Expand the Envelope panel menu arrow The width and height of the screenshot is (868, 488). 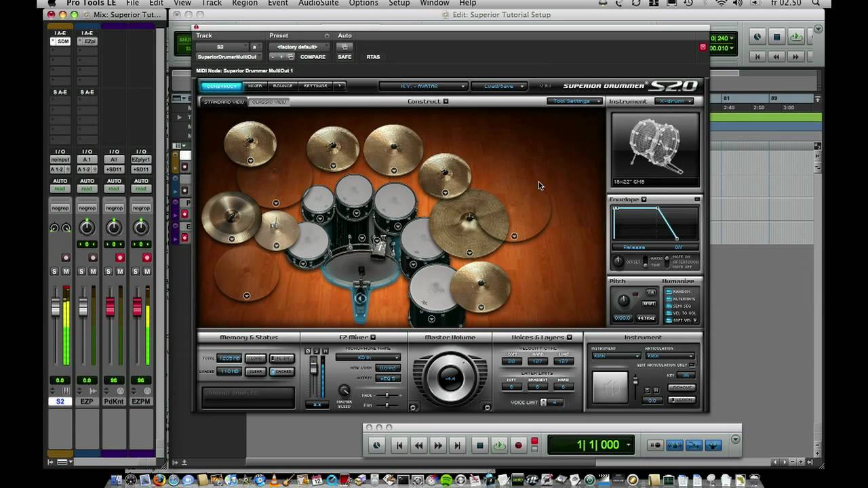[x=644, y=199]
